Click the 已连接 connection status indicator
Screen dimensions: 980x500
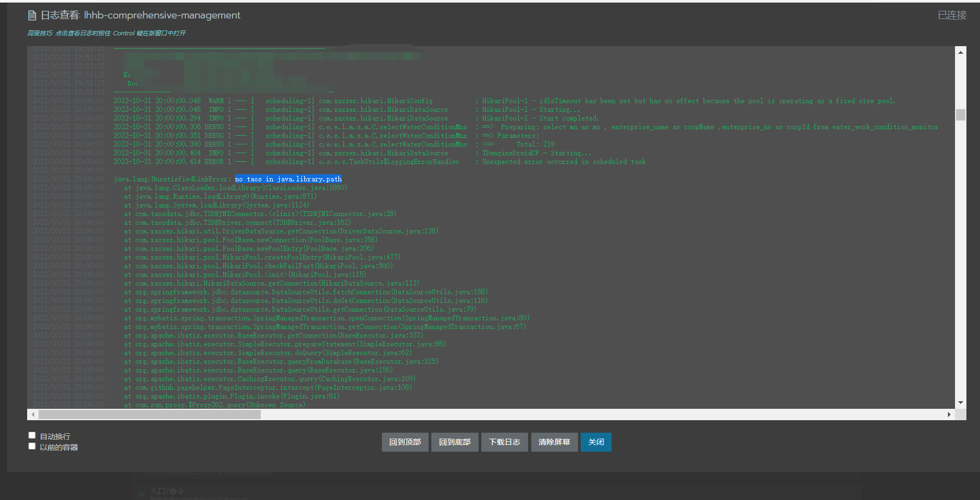click(953, 15)
